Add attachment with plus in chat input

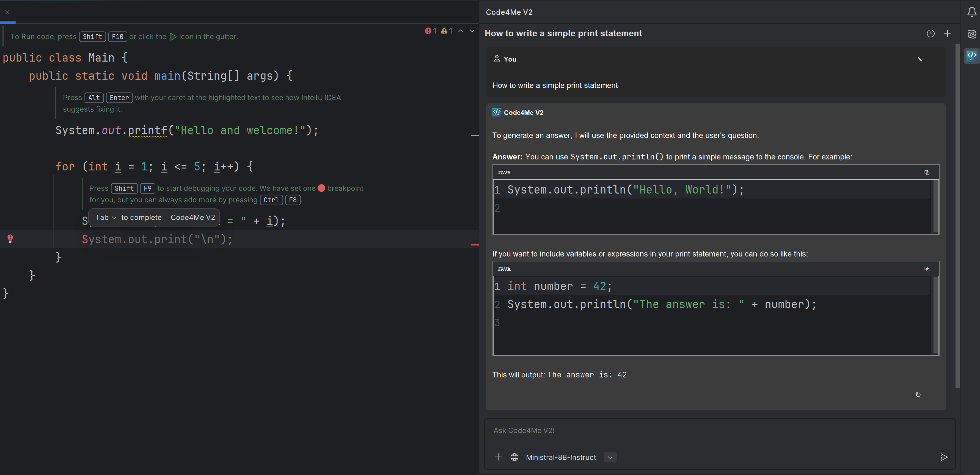[x=498, y=457]
